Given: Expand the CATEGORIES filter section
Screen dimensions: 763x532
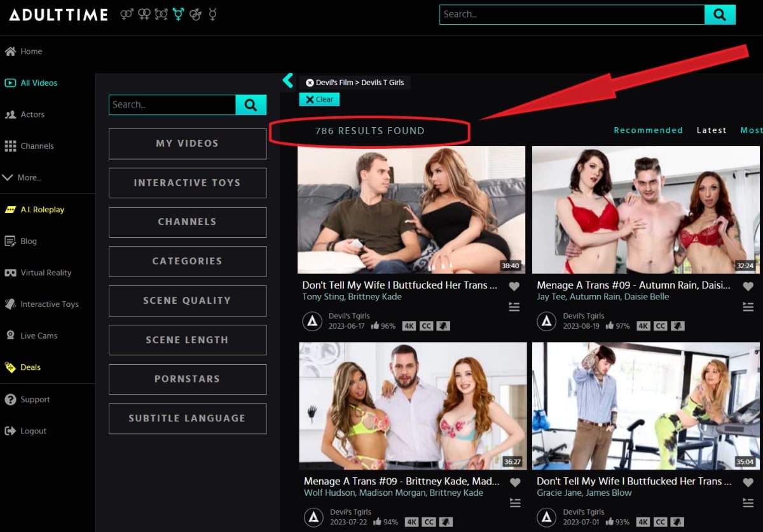Looking at the screenshot, I should point(188,261).
